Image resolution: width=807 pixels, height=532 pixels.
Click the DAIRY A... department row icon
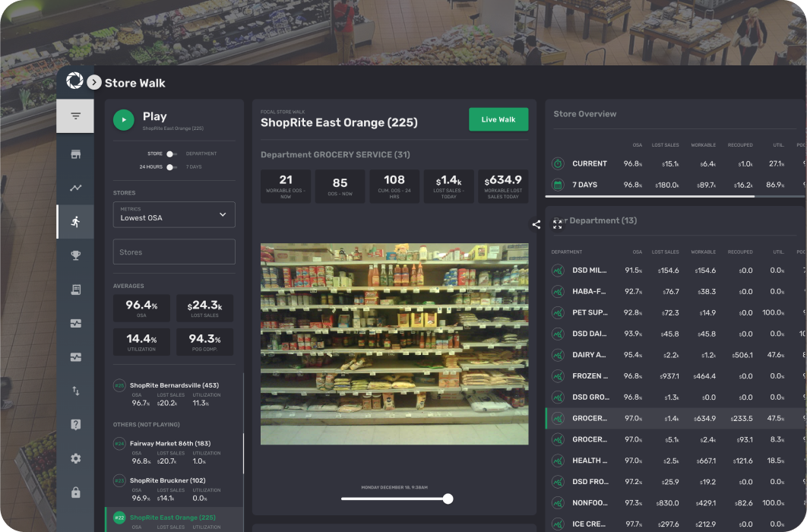click(x=558, y=354)
